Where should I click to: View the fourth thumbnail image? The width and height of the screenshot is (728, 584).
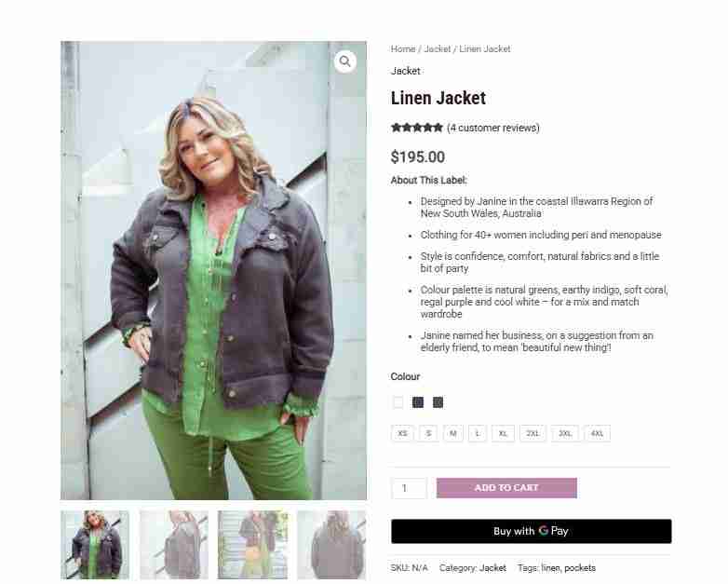[x=331, y=545]
